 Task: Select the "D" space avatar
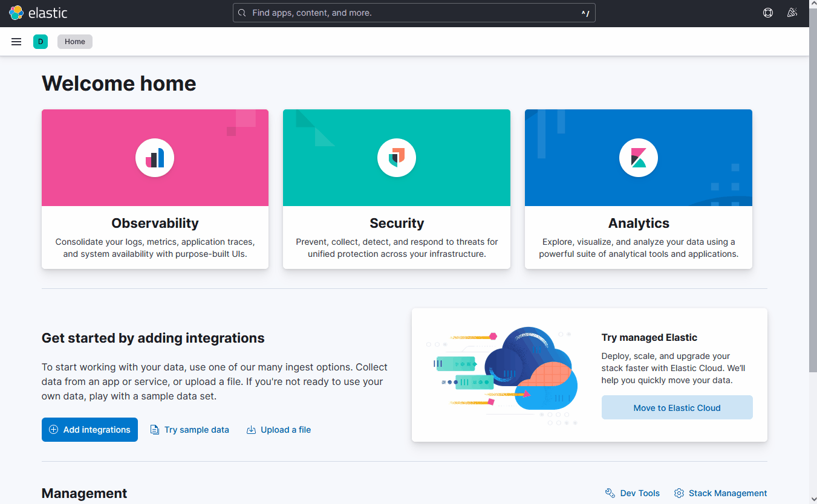coord(41,41)
